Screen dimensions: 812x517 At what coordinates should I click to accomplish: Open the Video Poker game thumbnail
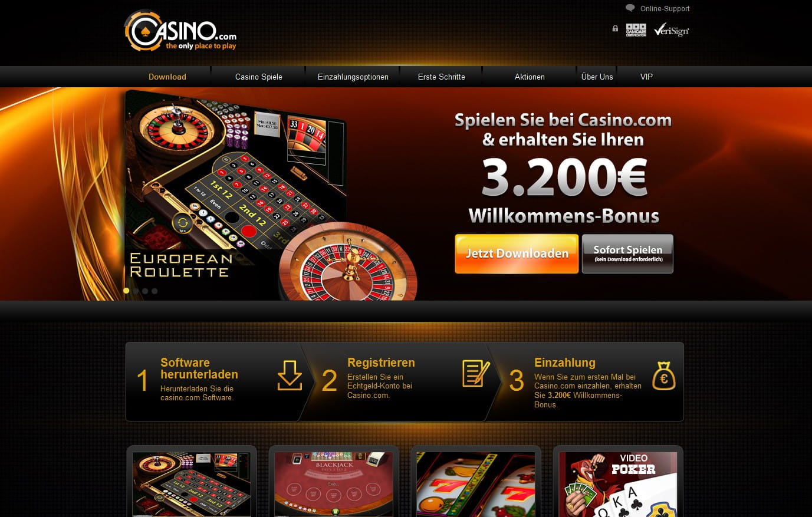(618, 484)
